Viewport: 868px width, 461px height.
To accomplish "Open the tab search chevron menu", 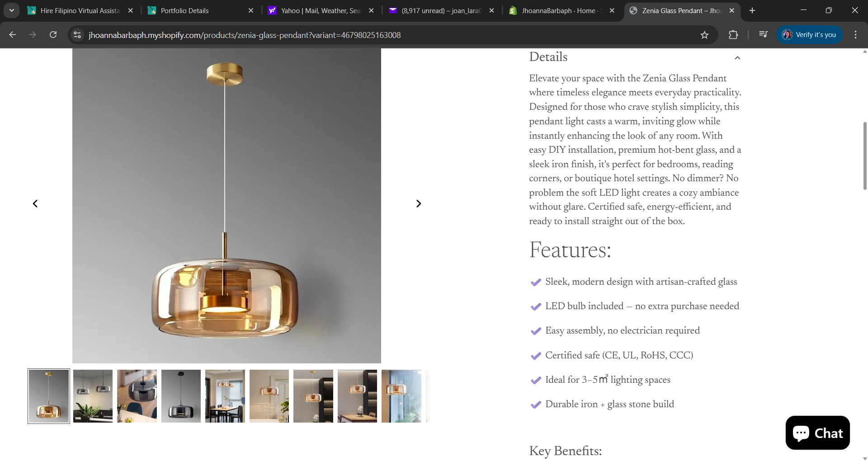I will point(11,10).
